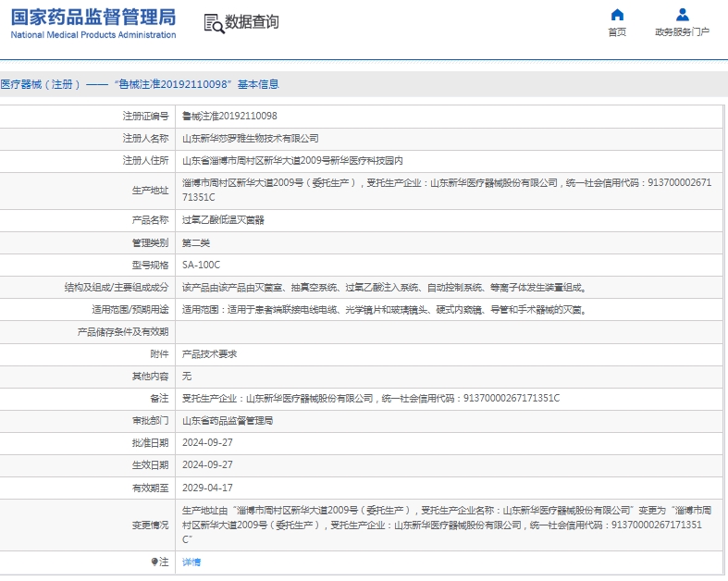Click the 产品名称 label
Screen dimensions: 728x581
point(150,220)
